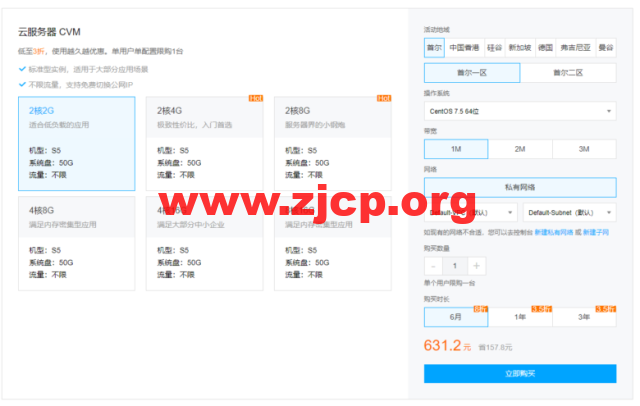Select the 硅谷 region tab
This screenshot has height=406, width=640.
click(494, 48)
